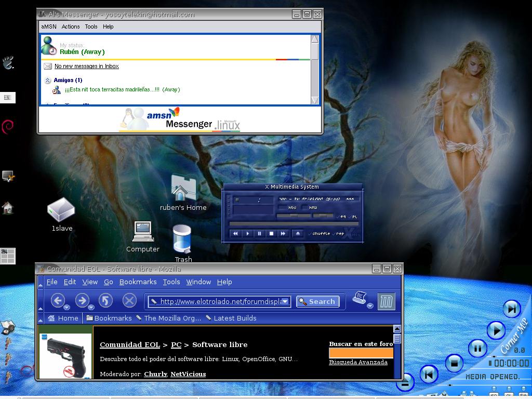This screenshot has width=532, height=399.
Task: Click the Debian swirl icon in side panel
Action: pyautogui.click(x=8, y=126)
